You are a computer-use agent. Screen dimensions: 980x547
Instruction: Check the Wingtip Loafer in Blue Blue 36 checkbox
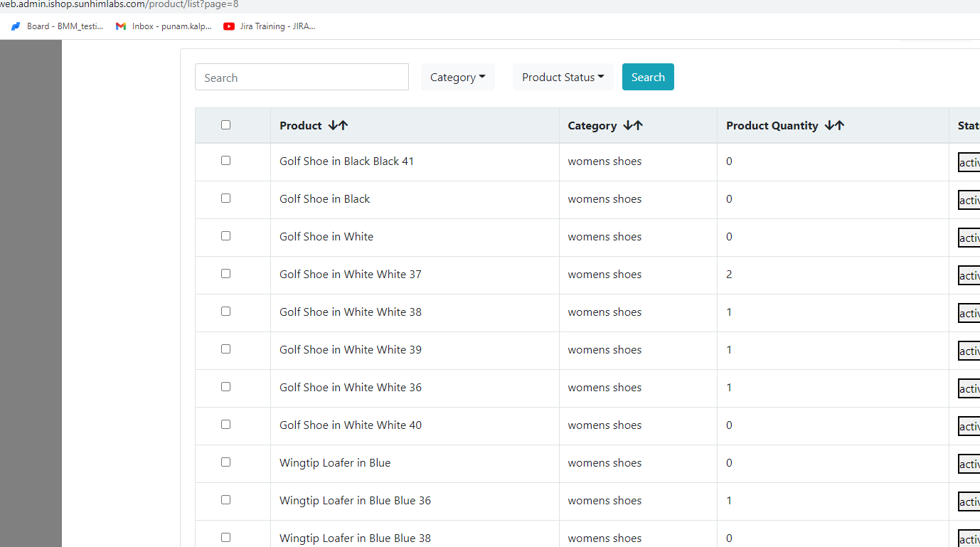(x=226, y=500)
